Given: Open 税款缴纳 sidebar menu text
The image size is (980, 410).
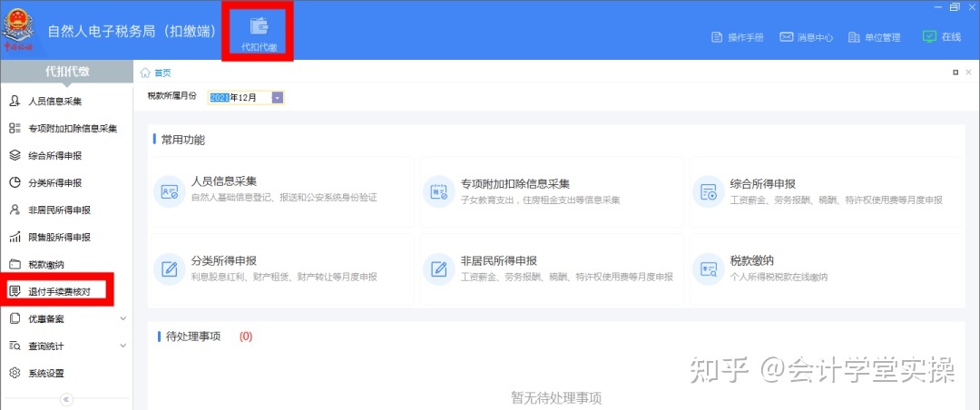Looking at the screenshot, I should (x=46, y=265).
